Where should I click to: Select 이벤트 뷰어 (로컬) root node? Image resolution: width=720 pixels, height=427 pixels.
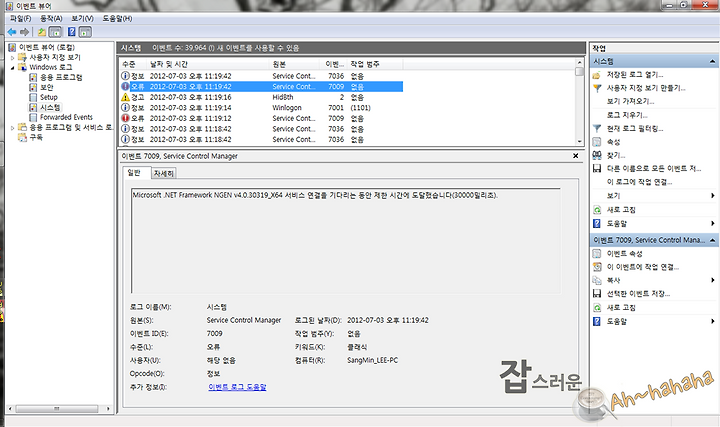pyautogui.click(x=42, y=47)
